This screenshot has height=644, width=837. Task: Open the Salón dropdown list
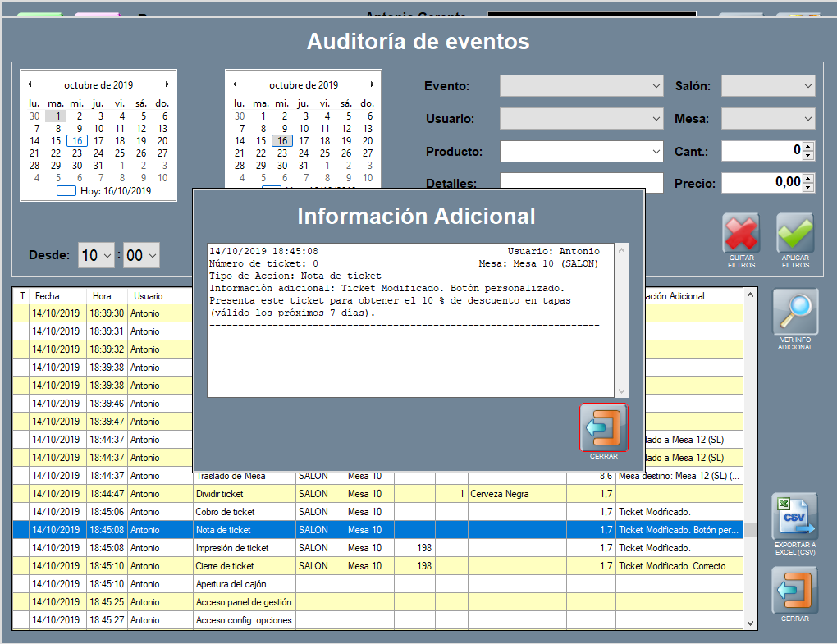pyautogui.click(x=808, y=86)
